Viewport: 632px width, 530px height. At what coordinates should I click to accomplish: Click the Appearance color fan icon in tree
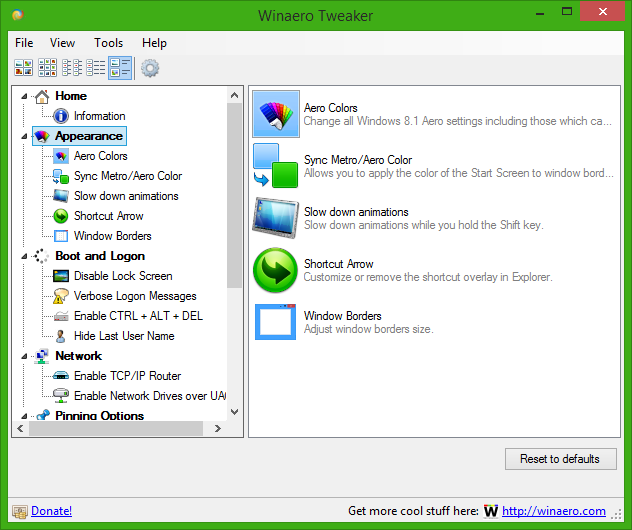pos(42,136)
